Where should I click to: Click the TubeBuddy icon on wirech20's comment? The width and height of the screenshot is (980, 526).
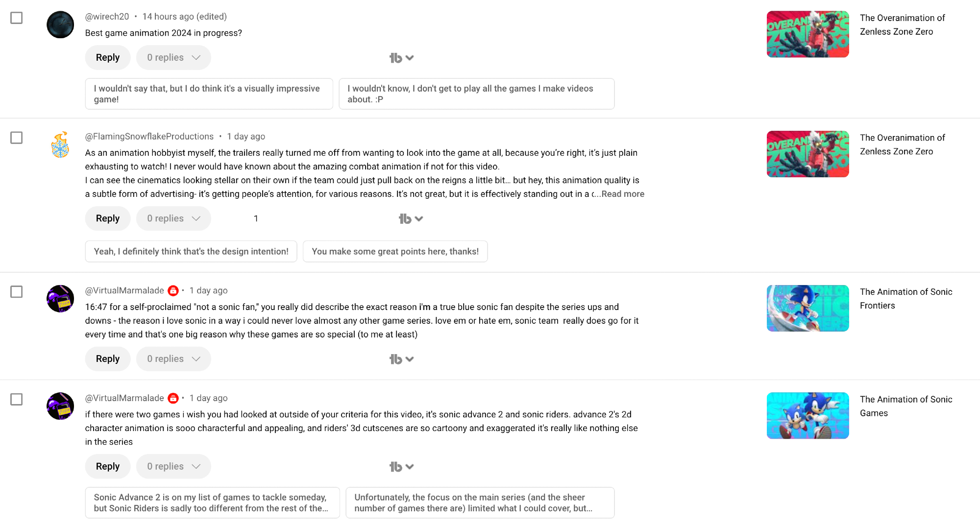click(396, 58)
